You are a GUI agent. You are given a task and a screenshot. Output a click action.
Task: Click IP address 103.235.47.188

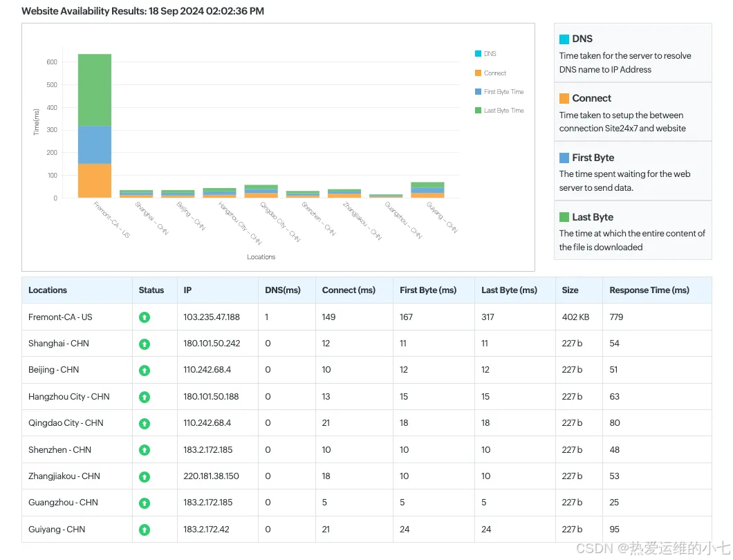(212, 317)
